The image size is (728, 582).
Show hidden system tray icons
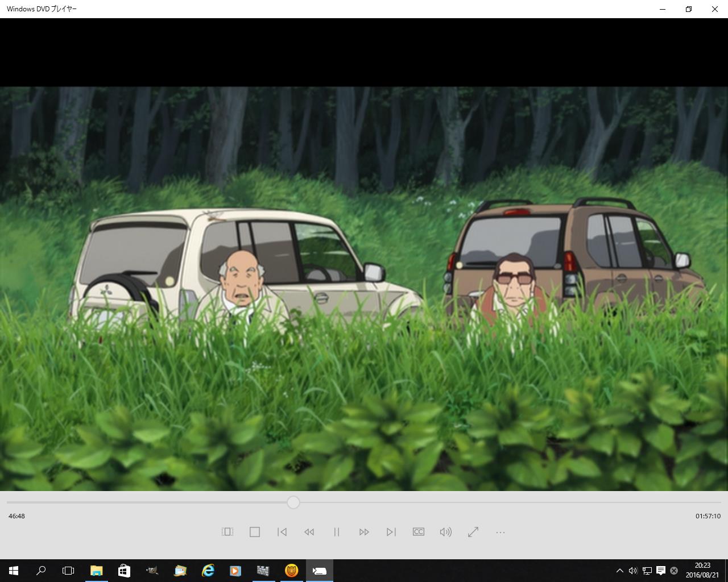pyautogui.click(x=620, y=571)
